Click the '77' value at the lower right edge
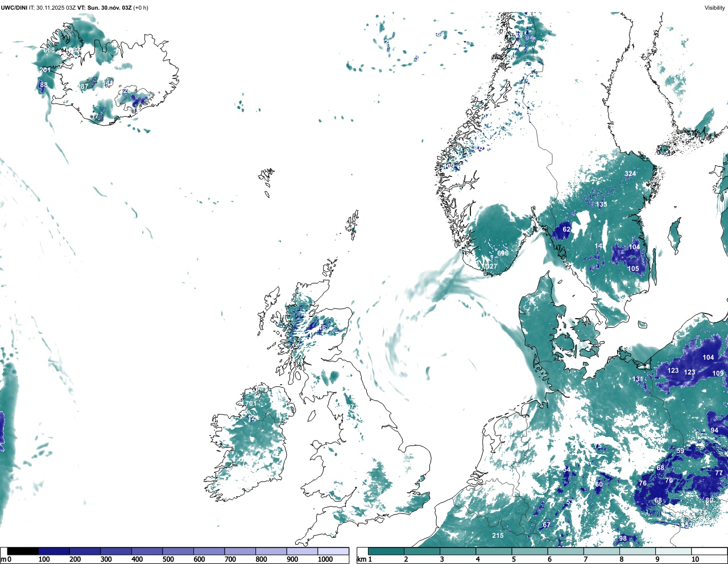 click(x=719, y=473)
